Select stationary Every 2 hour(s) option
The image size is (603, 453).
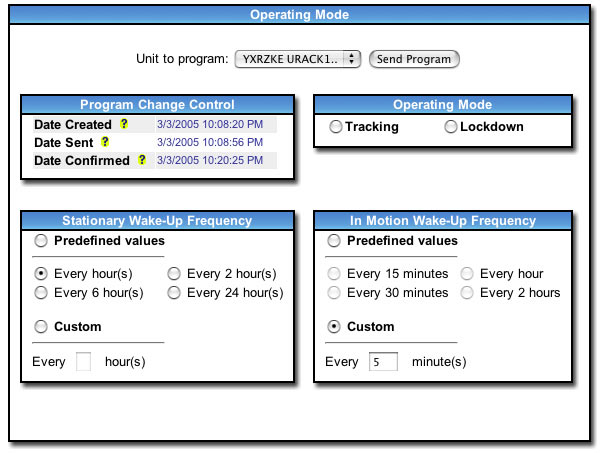click(x=174, y=273)
